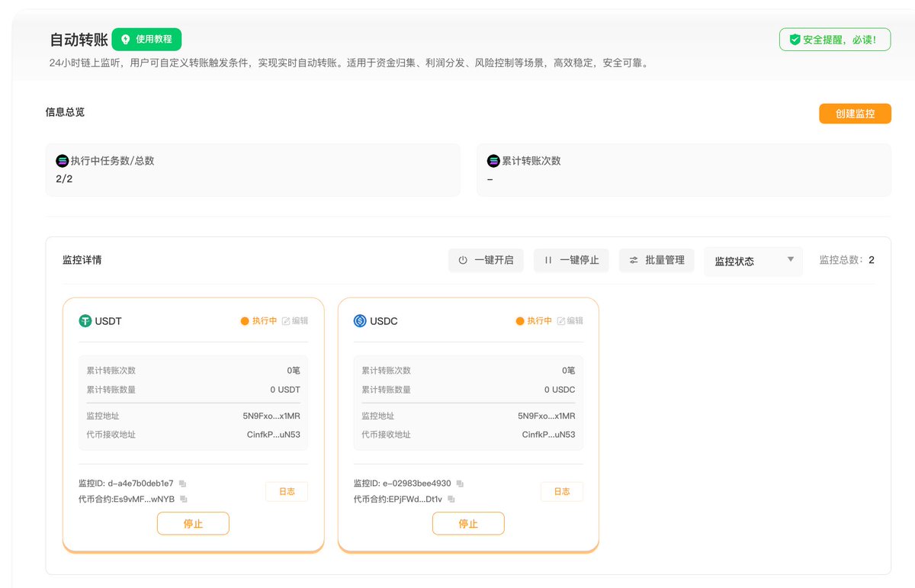Click the 一键停止 stop-all button
The height and width of the screenshot is (588, 915).
click(x=571, y=260)
